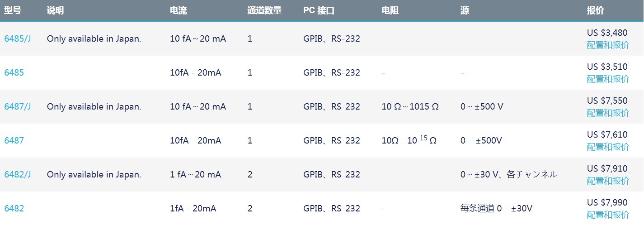This screenshot has height=230, width=644.
Task: Click 配置和报价 under the US $7,610 price
Action: pyautogui.click(x=608, y=147)
